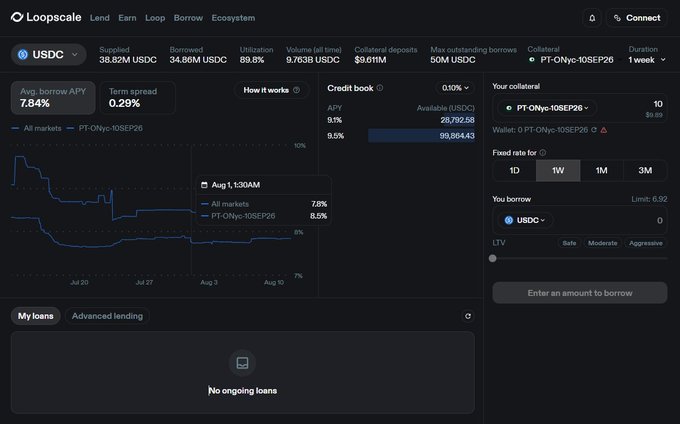Click Supplied 38.82M USDC value
The image size is (680, 424).
[128, 60]
